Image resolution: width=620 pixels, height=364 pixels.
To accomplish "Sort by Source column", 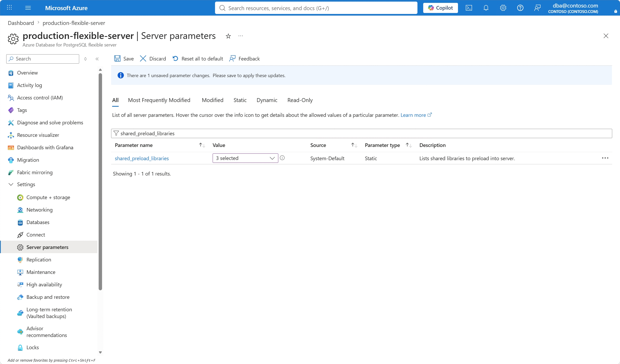I will click(354, 145).
